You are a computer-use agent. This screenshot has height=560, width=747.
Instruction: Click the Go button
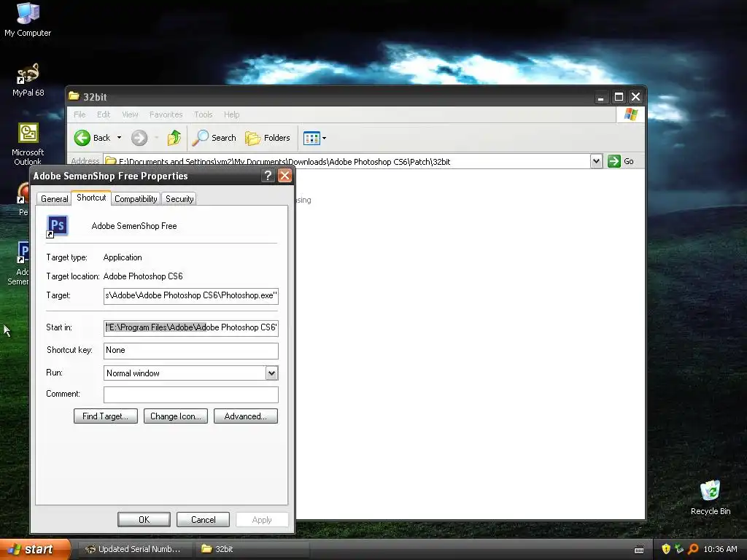[x=621, y=161]
